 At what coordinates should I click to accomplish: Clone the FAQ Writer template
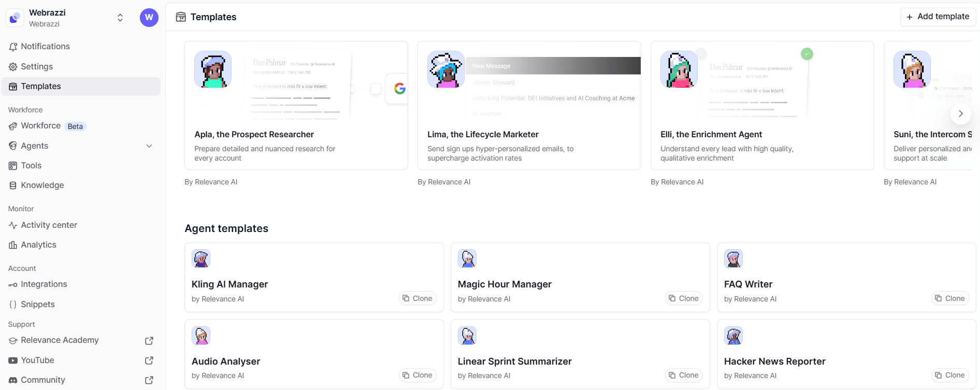pos(950,298)
